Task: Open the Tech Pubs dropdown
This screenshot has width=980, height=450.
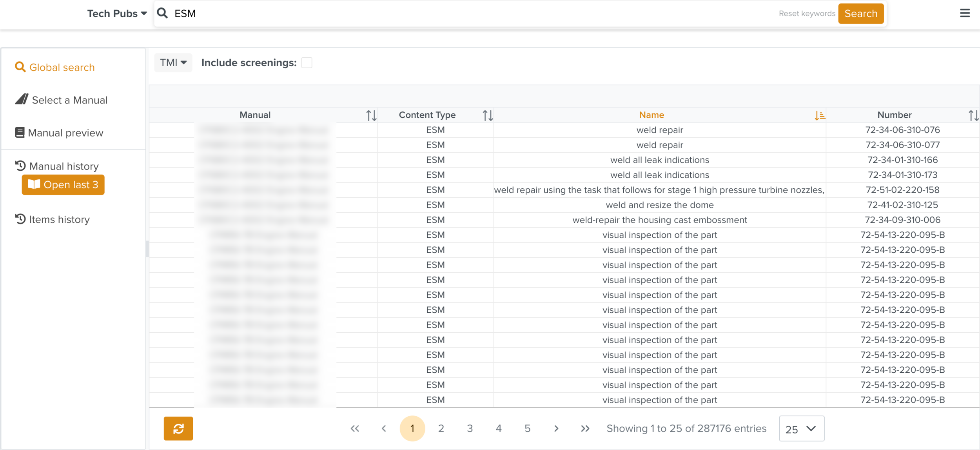Action: coord(117,14)
